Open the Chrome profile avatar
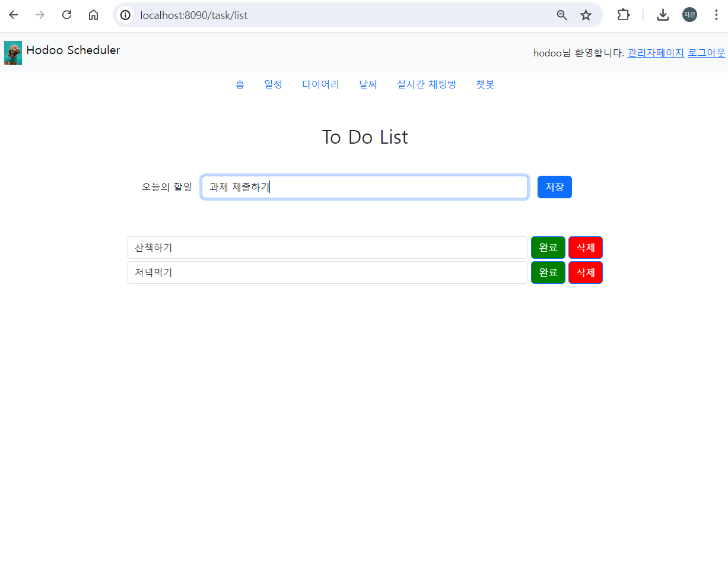The width and height of the screenshot is (728, 564). [689, 15]
